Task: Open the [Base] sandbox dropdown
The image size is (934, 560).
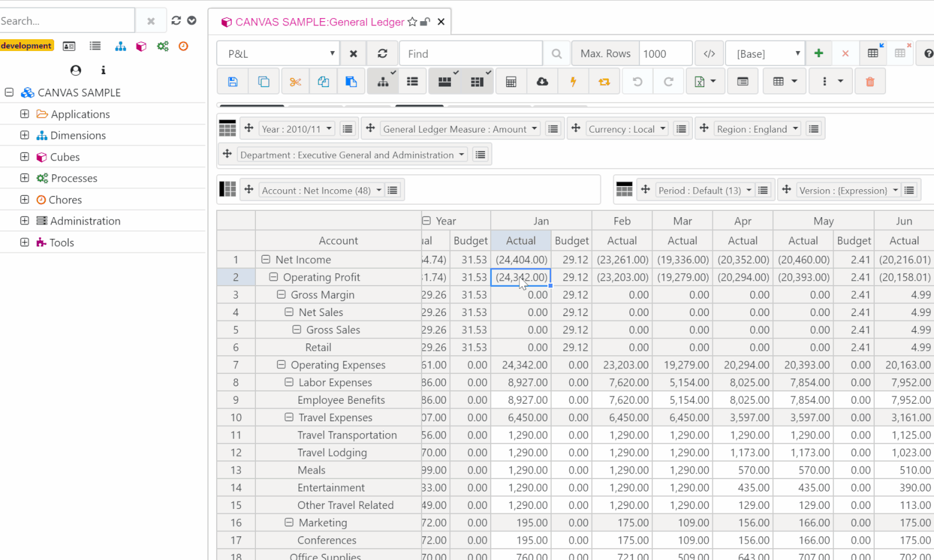Action: pyautogui.click(x=765, y=54)
